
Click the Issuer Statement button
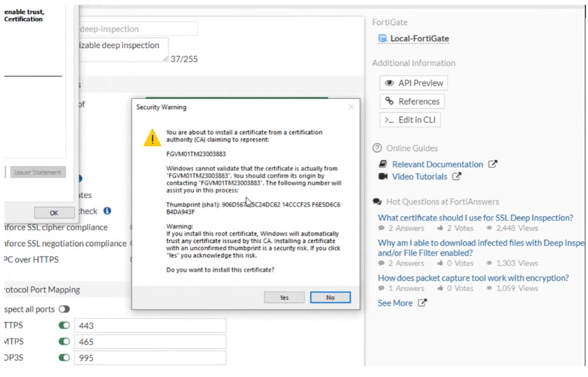pos(37,172)
